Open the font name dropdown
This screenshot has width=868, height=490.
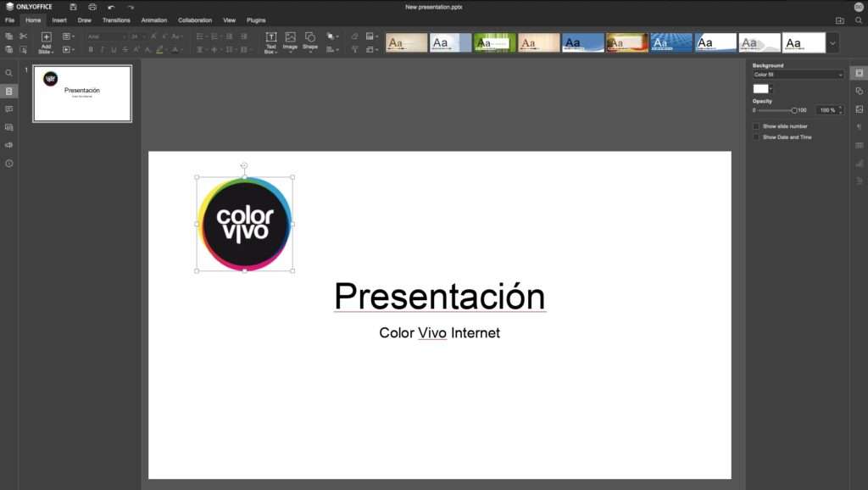(x=107, y=36)
